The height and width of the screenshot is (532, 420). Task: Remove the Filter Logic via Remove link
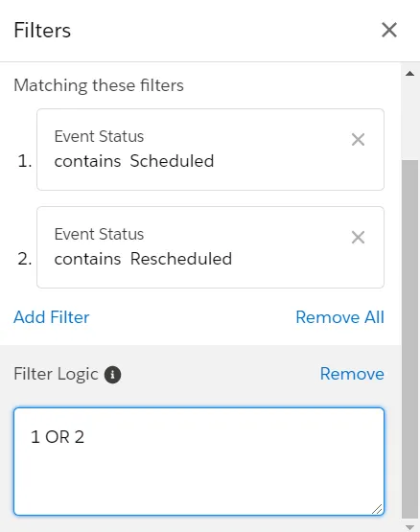pyautogui.click(x=352, y=374)
